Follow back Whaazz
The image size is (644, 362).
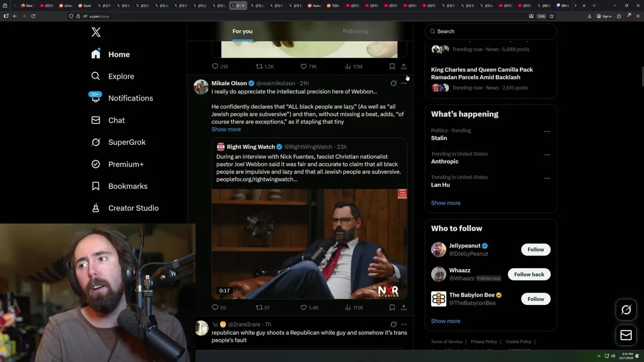(529, 274)
